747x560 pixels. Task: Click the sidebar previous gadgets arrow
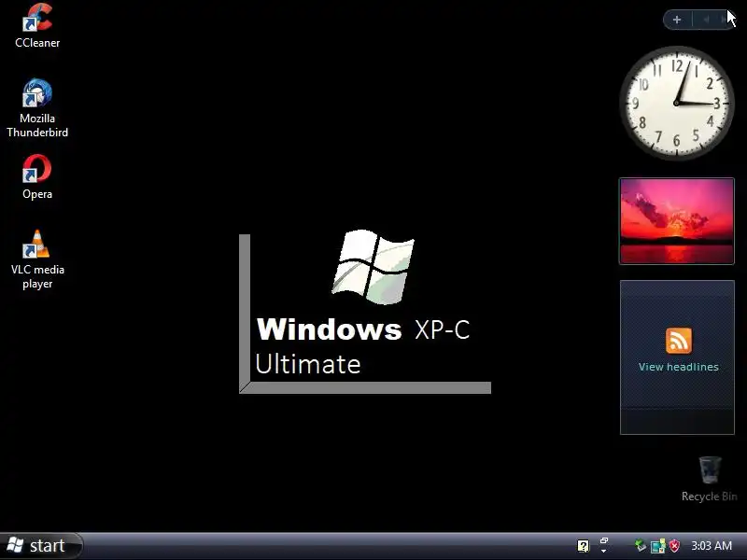tap(707, 20)
